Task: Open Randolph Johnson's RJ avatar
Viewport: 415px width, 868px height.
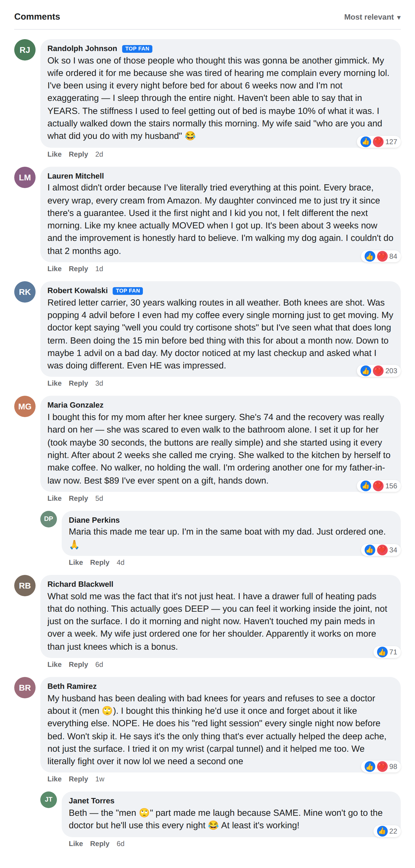Action: 25,50
